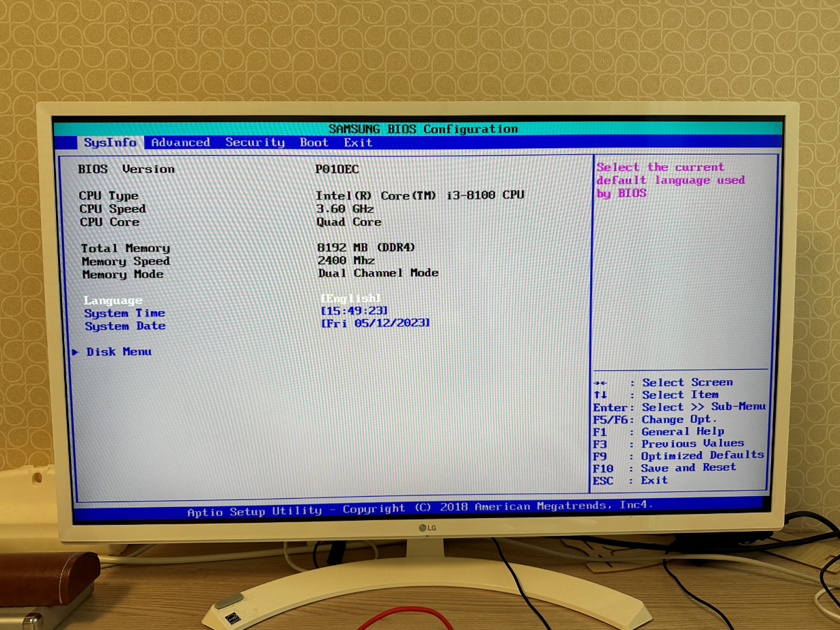Select the System Time value field
This screenshot has height=630, width=840.
coord(354,310)
